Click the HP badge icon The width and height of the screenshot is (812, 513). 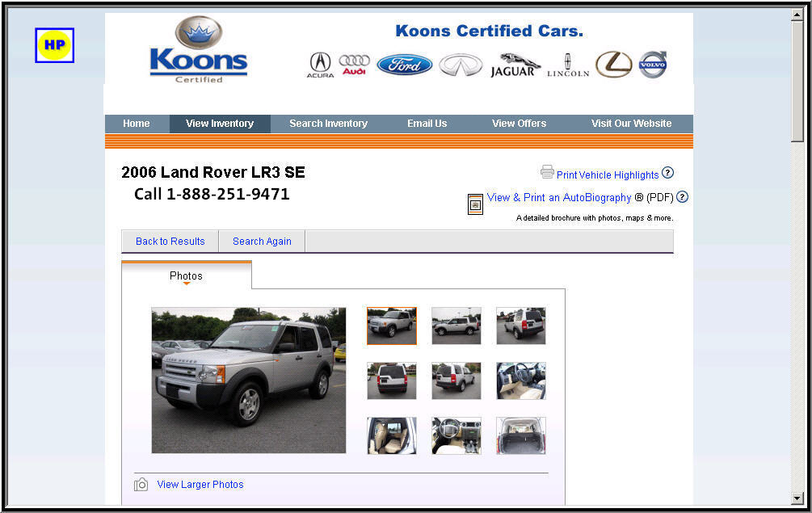[54, 45]
